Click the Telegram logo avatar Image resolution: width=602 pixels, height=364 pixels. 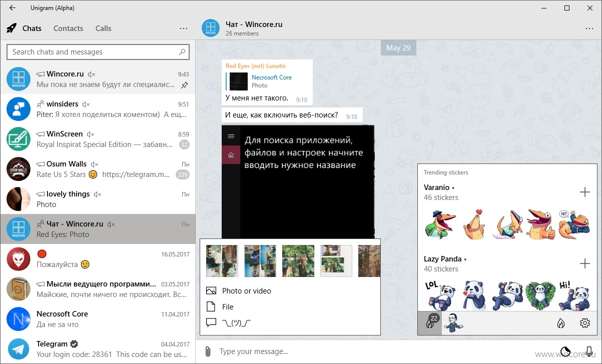[x=19, y=349]
